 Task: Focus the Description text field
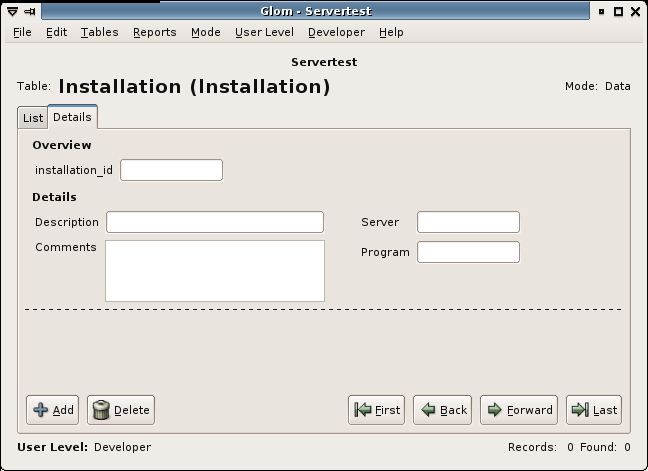pyautogui.click(x=215, y=222)
